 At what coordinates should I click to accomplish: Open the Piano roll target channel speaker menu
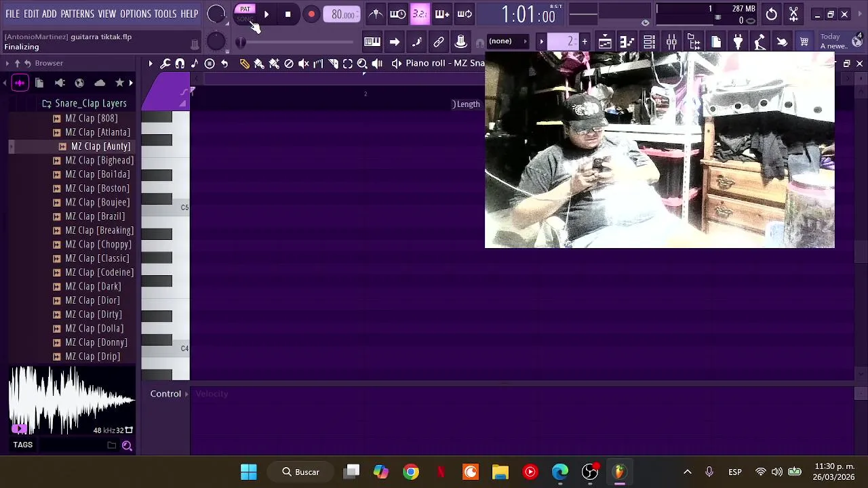397,64
